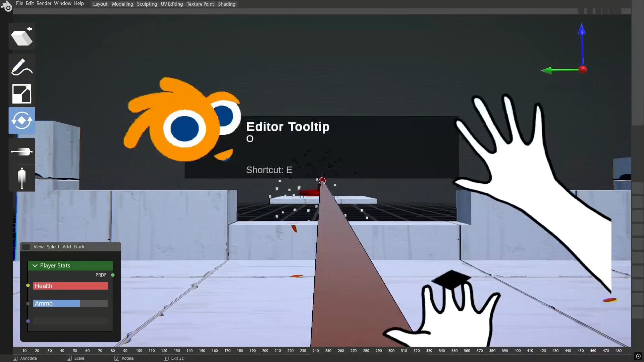Select the Scale tool icon
Screen dimensions: 644x362
click(x=22, y=94)
